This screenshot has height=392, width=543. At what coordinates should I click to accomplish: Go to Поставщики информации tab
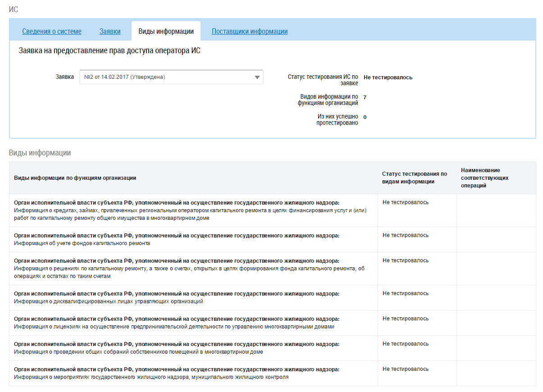coord(250,32)
